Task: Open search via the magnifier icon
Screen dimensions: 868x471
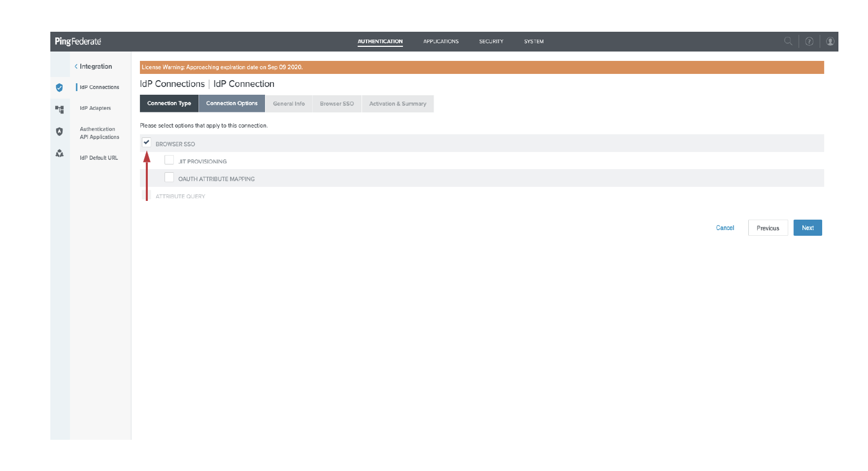Action: [788, 41]
